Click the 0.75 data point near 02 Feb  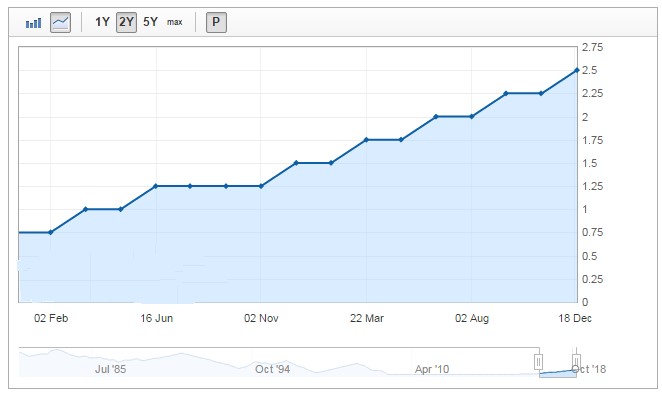(x=51, y=233)
